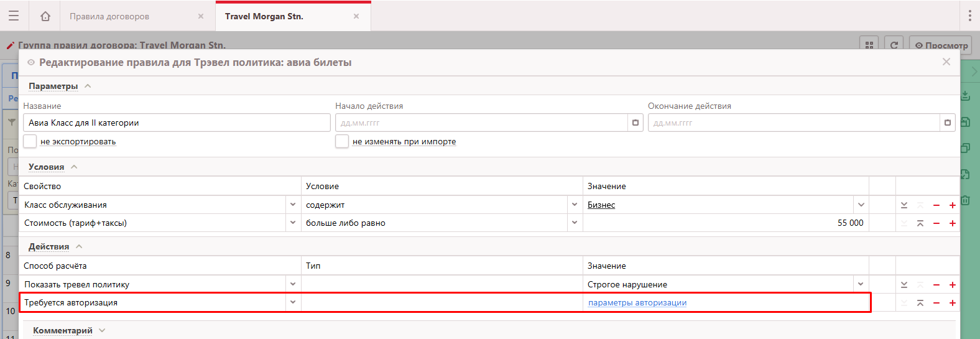Go to the home page icon
980x339 pixels.
click(x=45, y=16)
